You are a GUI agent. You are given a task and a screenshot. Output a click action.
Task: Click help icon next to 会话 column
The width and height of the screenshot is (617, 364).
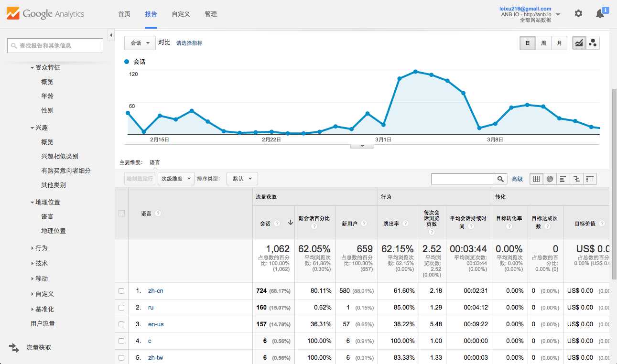(277, 223)
